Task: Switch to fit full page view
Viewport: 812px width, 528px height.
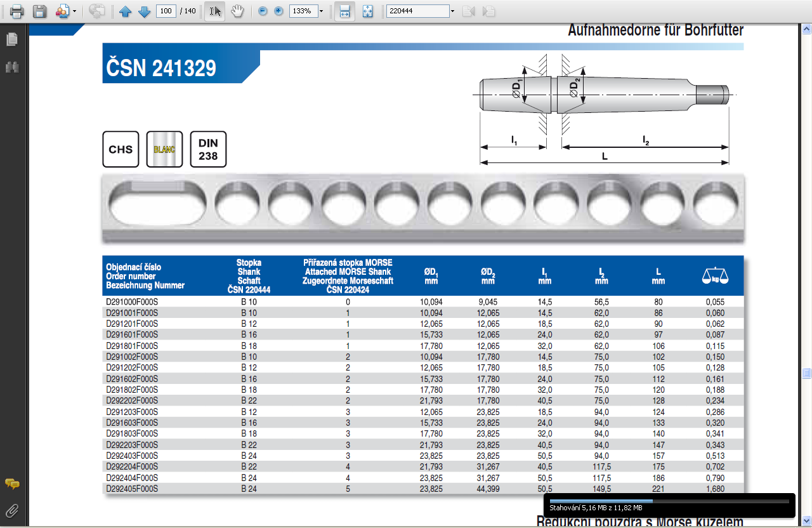Action: point(367,11)
